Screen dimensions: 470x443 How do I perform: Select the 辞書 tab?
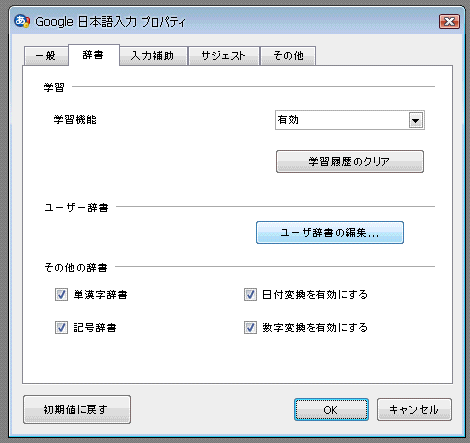(93, 55)
